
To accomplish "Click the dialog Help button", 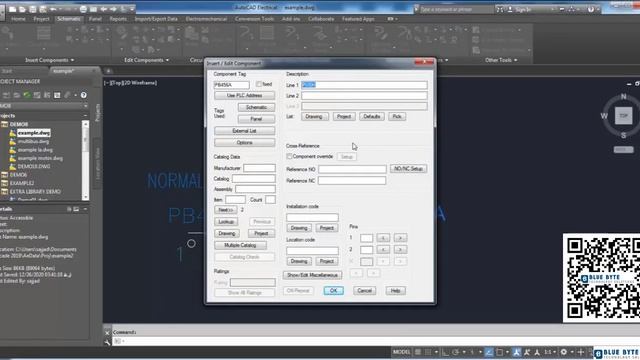I will click(x=396, y=291).
